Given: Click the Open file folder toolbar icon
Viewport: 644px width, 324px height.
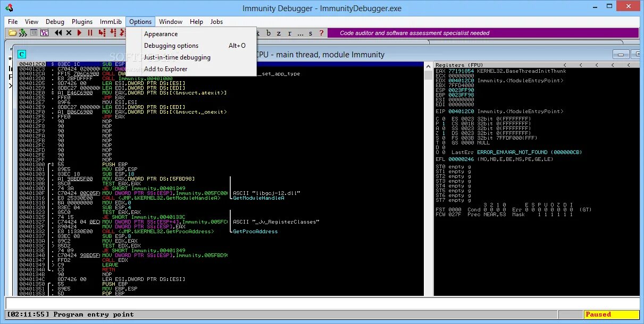Looking at the screenshot, I should coord(13,33).
